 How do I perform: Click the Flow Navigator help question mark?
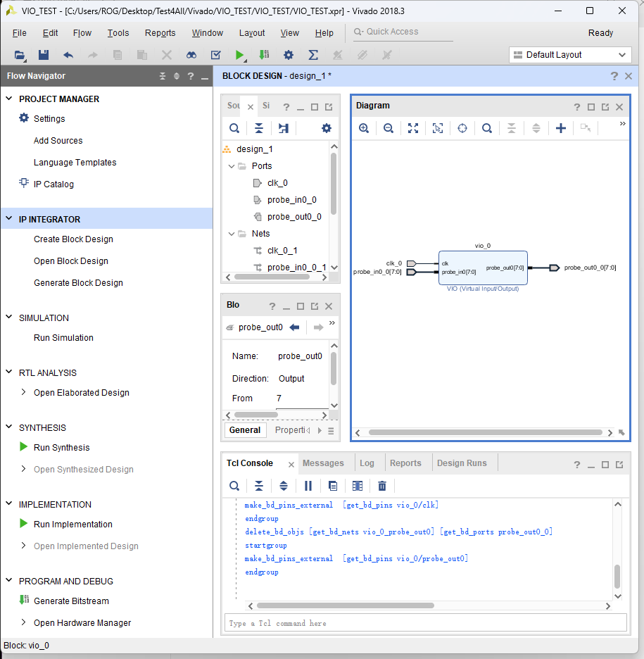coord(191,76)
